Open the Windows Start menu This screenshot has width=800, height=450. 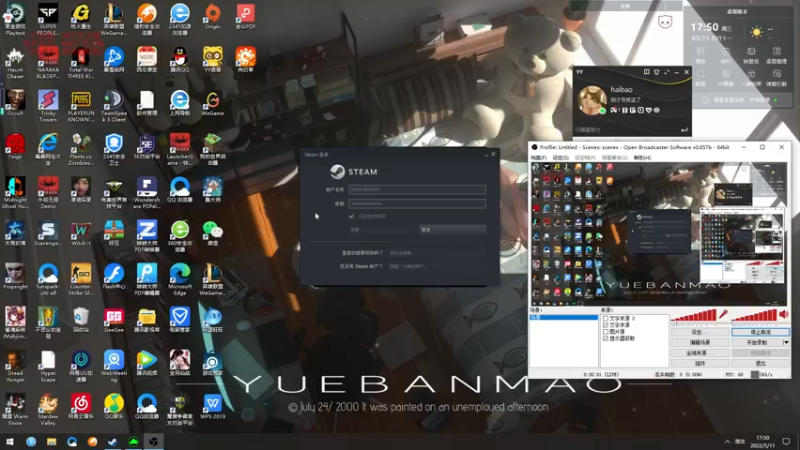point(10,441)
